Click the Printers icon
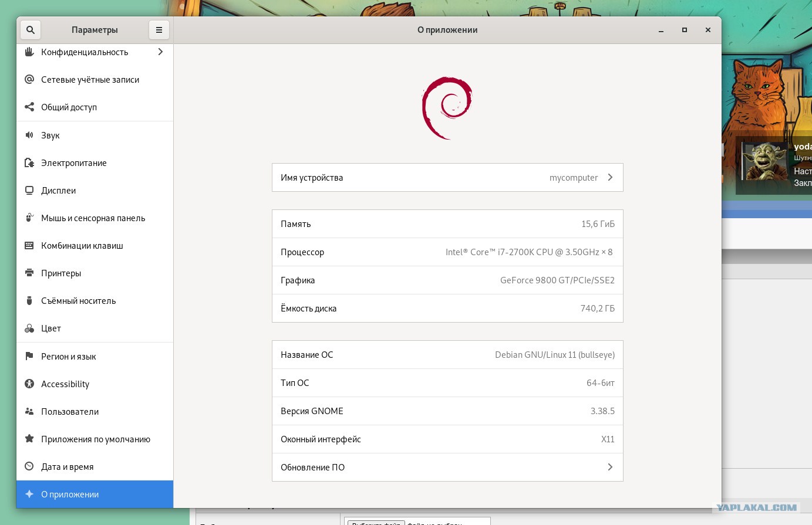The width and height of the screenshot is (812, 525). click(x=29, y=273)
